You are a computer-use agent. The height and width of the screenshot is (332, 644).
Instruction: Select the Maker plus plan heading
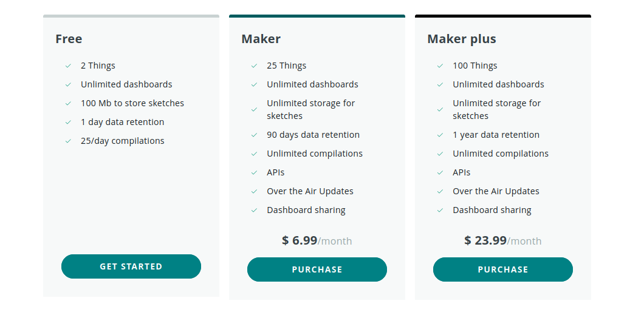(x=462, y=39)
